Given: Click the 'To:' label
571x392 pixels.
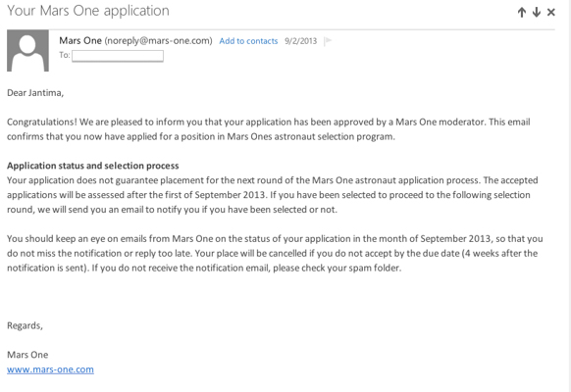Looking at the screenshot, I should (65, 55).
